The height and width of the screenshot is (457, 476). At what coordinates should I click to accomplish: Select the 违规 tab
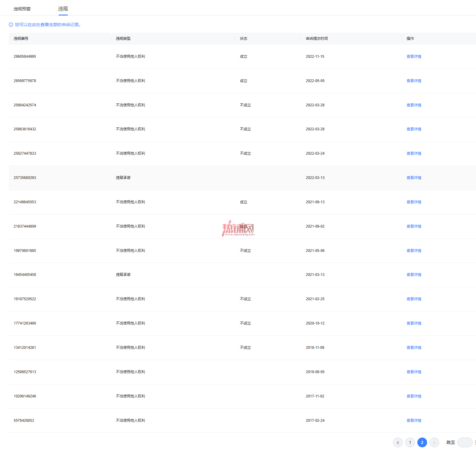coord(63,9)
